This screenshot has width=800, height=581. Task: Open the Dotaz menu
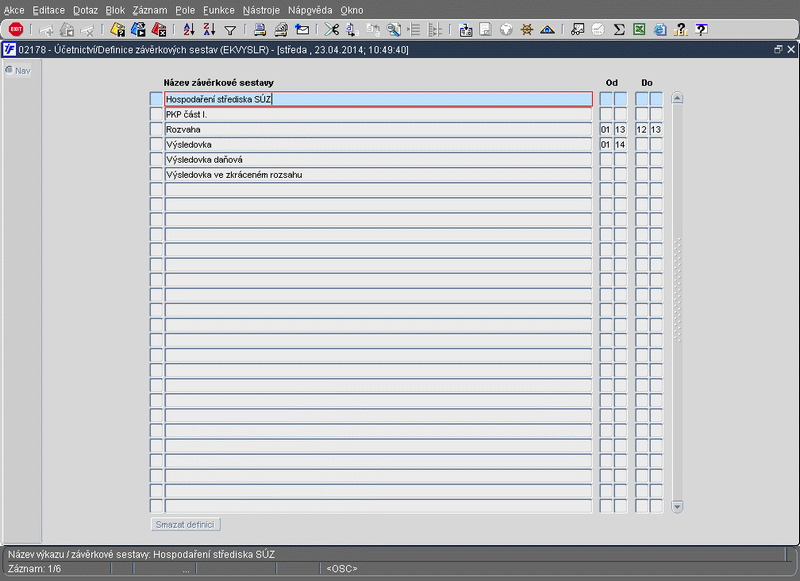pos(85,10)
